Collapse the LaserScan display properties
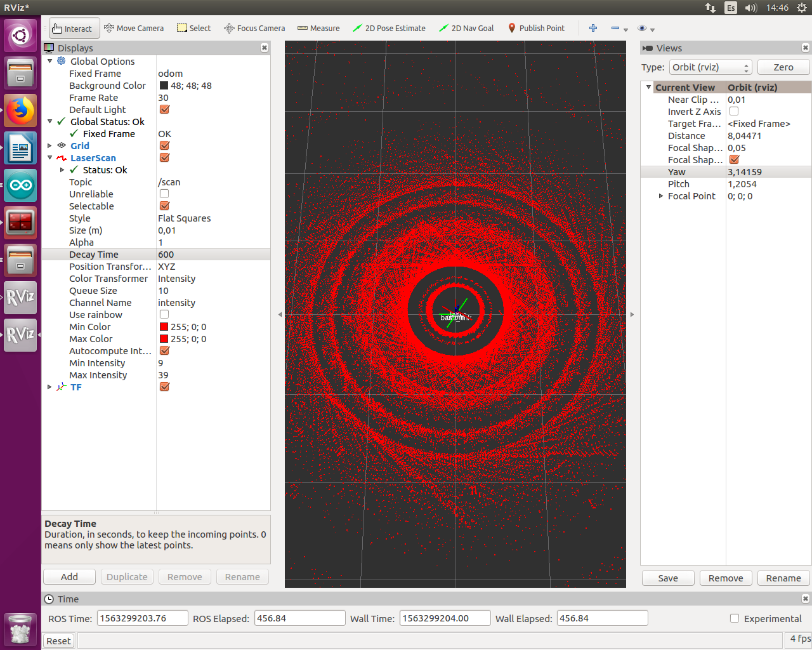 click(x=50, y=157)
